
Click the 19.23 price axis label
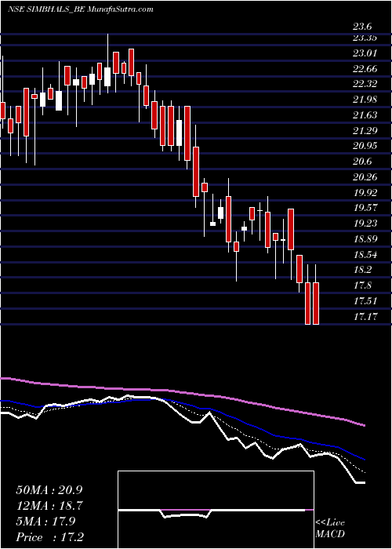pos(365,223)
